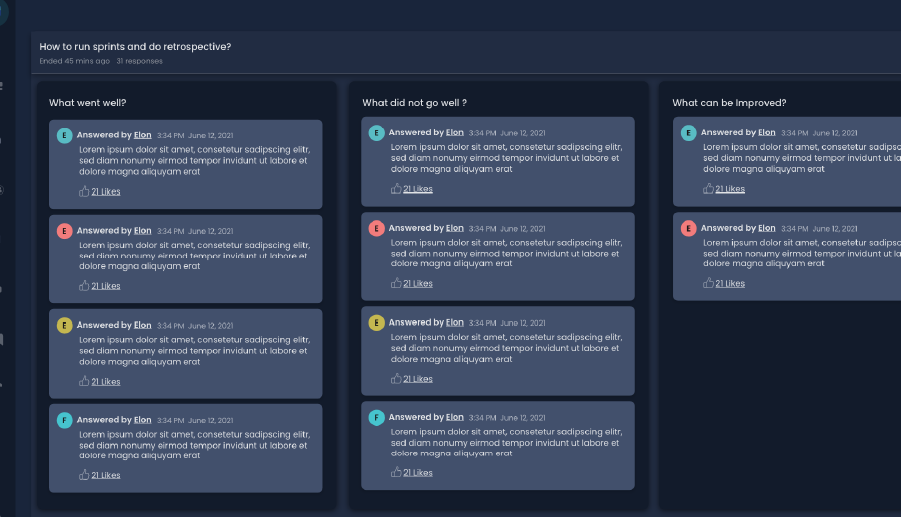
Task: Select the 'What can be improved?' column header
Action: 729,102
